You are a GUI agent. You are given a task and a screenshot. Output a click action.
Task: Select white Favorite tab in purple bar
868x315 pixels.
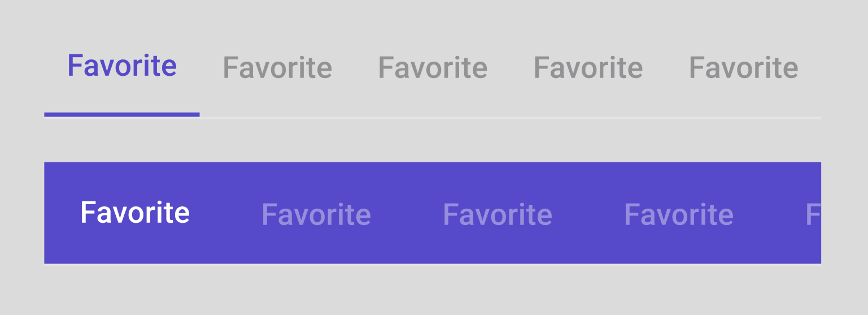(135, 213)
